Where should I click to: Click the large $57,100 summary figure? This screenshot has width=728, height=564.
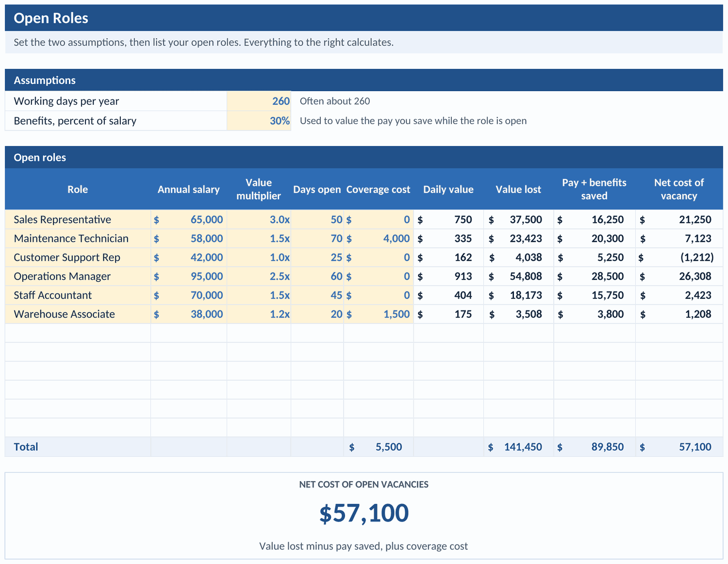(364, 513)
